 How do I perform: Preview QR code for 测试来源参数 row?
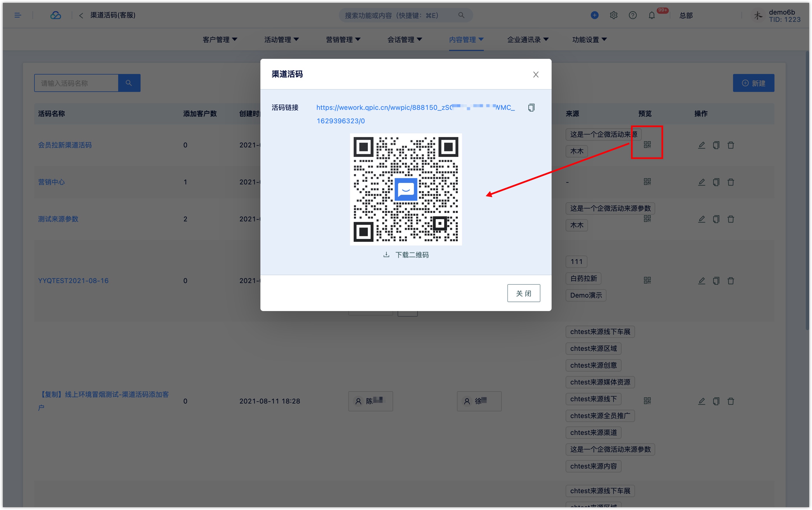point(647,219)
